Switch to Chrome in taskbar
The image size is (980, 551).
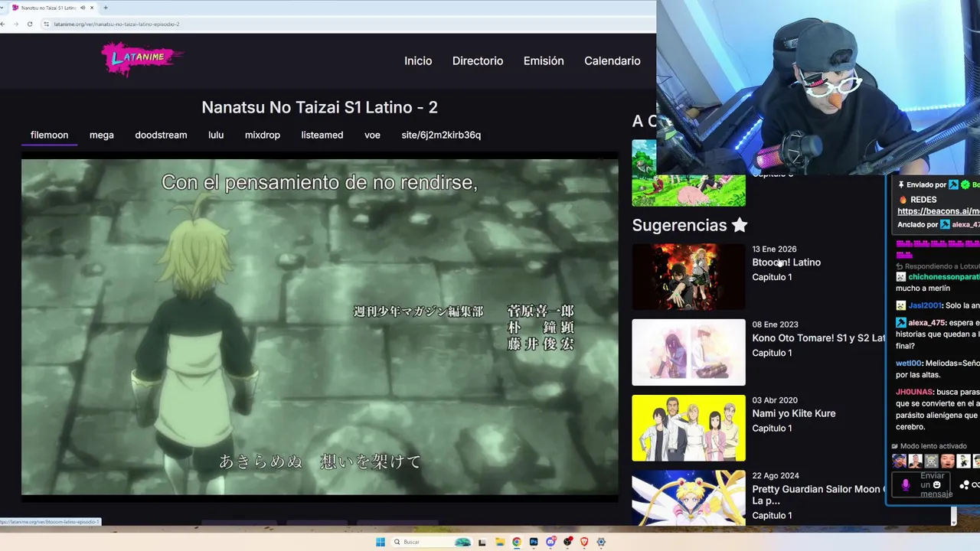517,542
